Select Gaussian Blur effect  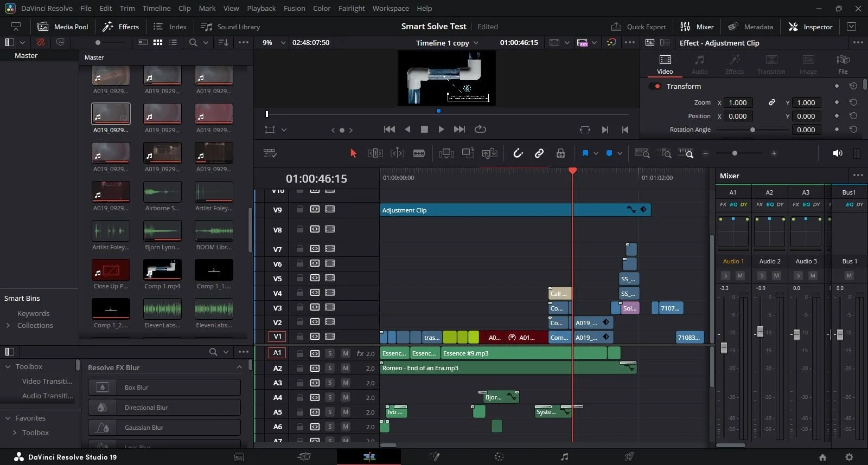[164, 428]
